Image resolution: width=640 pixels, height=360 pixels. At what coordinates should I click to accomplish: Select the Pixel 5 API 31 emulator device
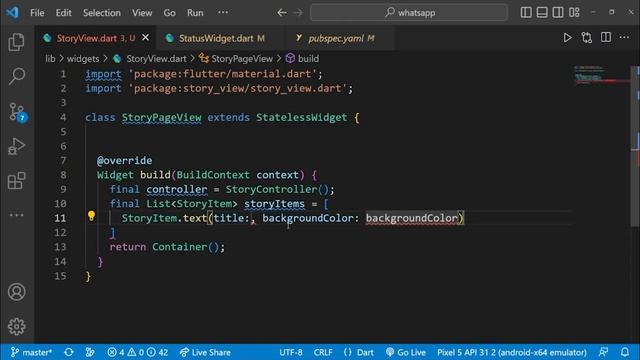pyautogui.click(x=512, y=352)
